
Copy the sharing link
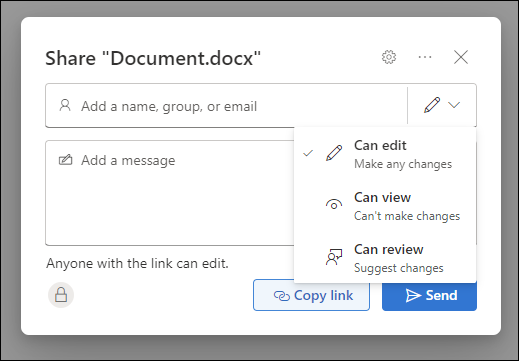tap(311, 295)
